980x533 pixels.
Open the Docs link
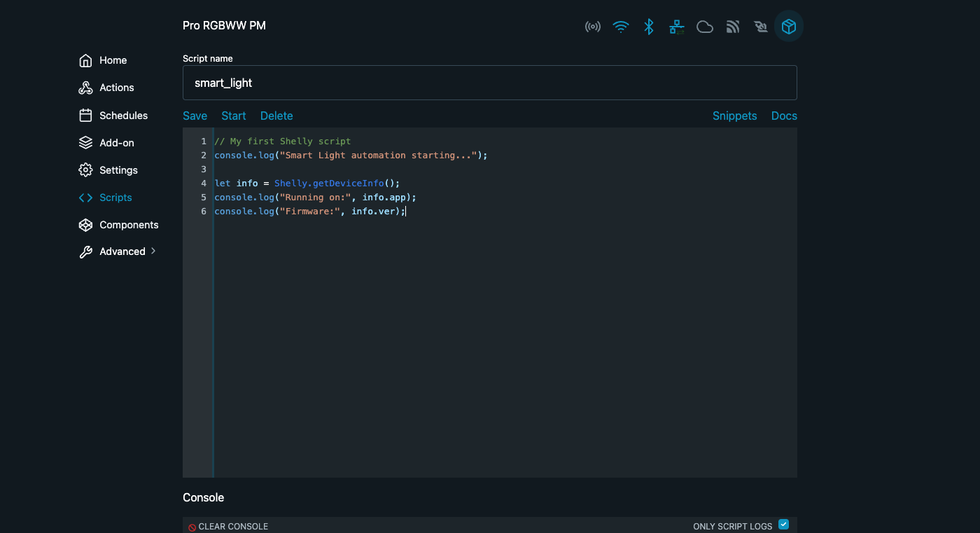[784, 116]
